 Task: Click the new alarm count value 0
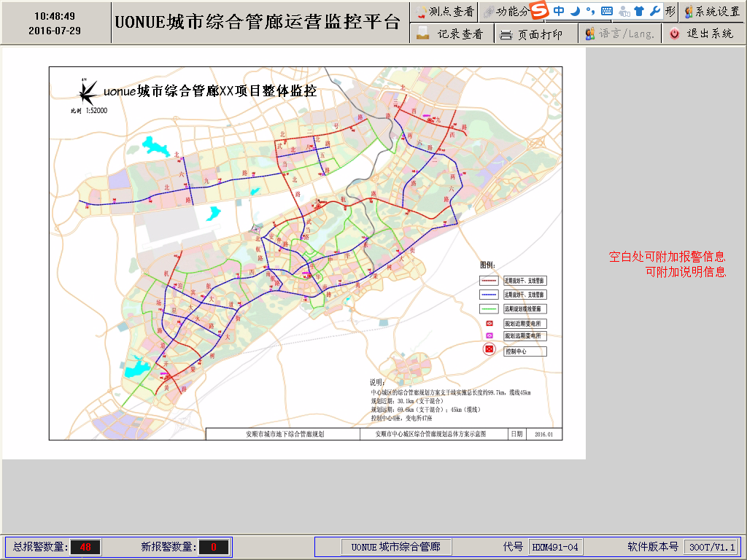[x=214, y=547]
